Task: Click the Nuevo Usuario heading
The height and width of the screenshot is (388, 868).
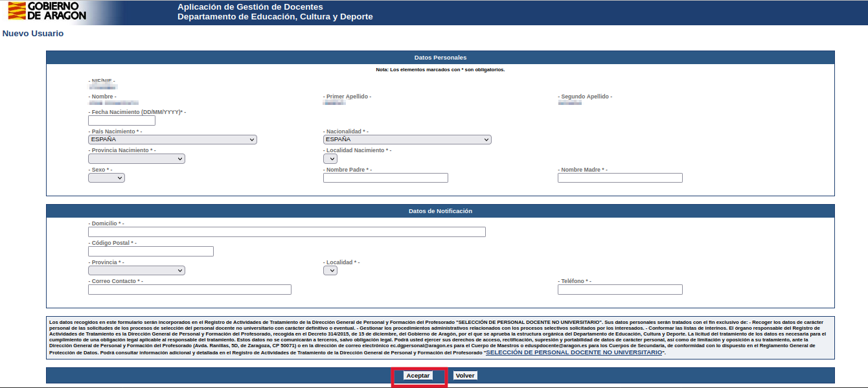Action: click(x=33, y=34)
